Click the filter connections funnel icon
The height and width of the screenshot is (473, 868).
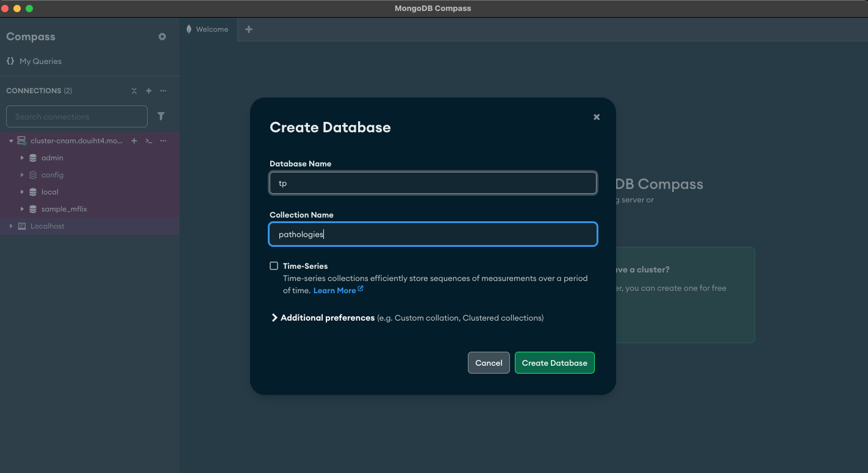(161, 116)
